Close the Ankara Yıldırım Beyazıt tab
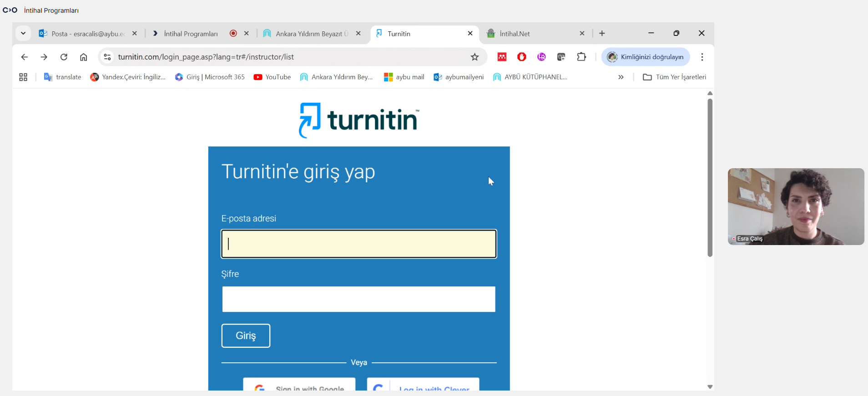This screenshot has height=396, width=868. 358,33
